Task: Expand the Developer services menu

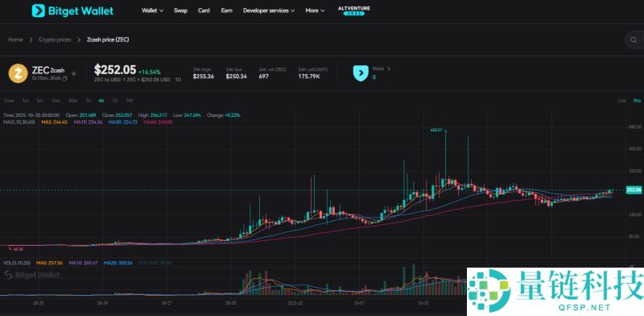Action: [x=269, y=10]
